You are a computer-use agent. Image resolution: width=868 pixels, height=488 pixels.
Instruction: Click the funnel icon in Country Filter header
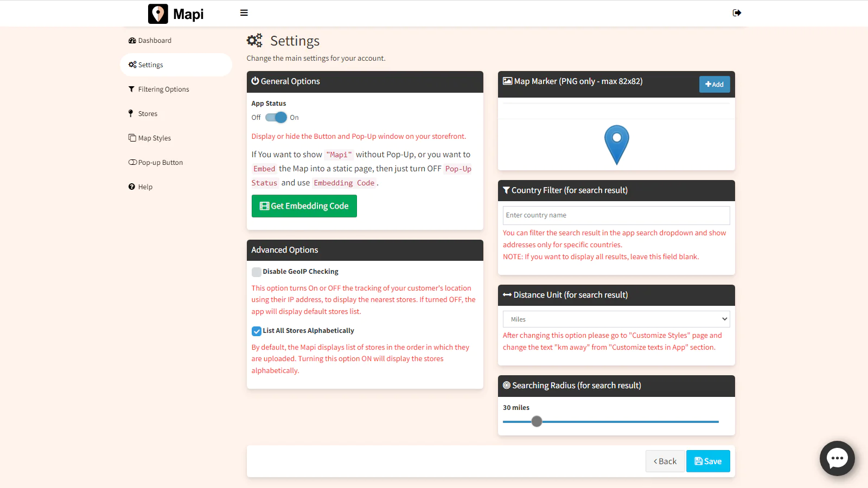point(506,190)
